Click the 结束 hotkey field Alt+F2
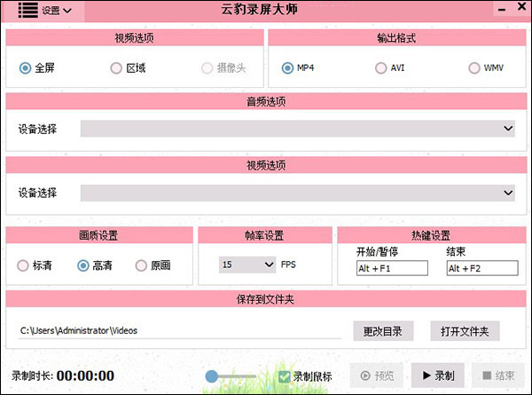Viewport: 532px width, 395px height. pyautogui.click(x=482, y=268)
